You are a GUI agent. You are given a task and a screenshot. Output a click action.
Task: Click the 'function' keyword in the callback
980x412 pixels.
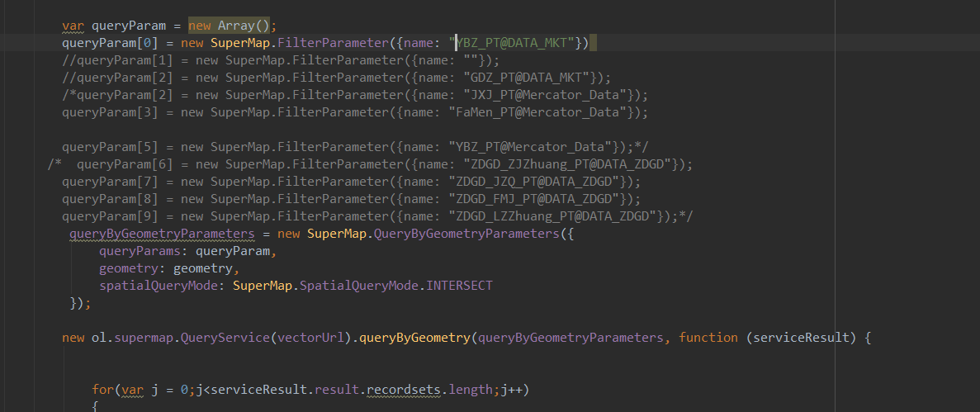coord(708,338)
